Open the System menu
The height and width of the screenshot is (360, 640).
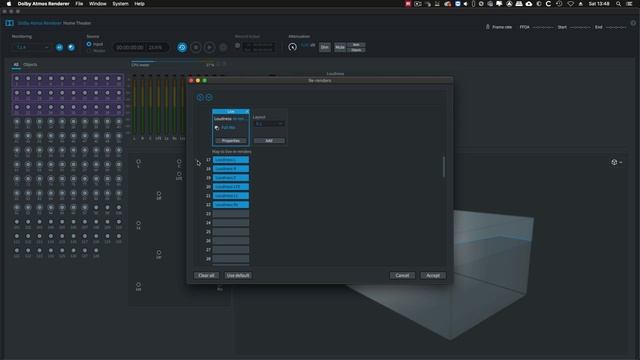click(120, 4)
